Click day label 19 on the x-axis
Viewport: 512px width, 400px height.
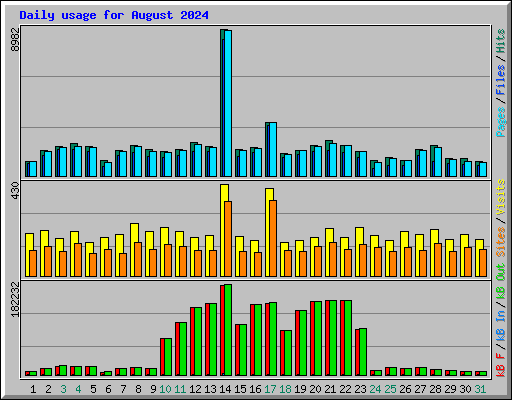pos(300,389)
